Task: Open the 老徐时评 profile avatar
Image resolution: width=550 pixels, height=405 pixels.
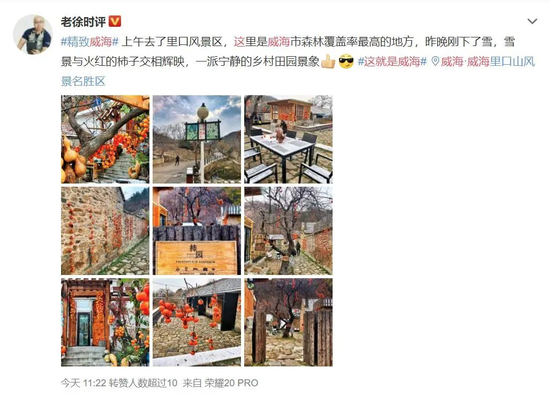Action: pyautogui.click(x=33, y=34)
